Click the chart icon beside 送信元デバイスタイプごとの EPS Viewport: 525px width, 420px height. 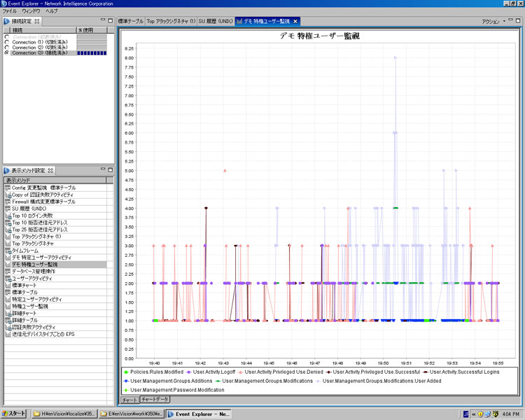coord(7,335)
